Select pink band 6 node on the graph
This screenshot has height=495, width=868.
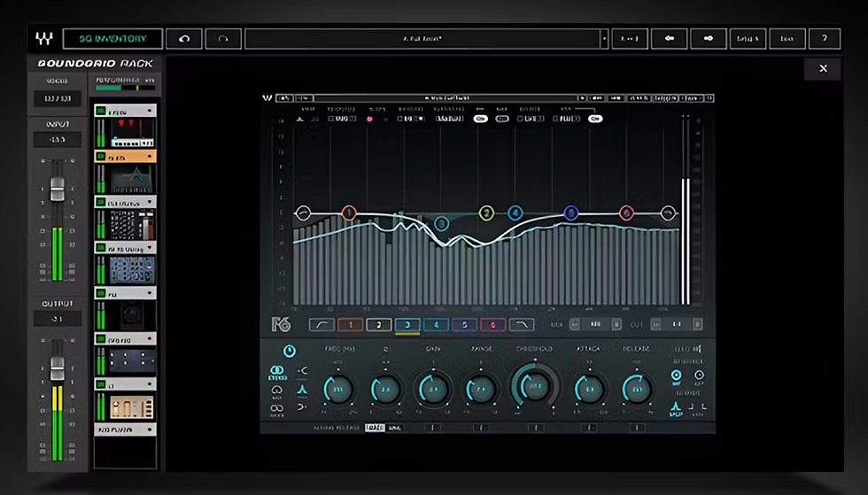click(x=626, y=213)
